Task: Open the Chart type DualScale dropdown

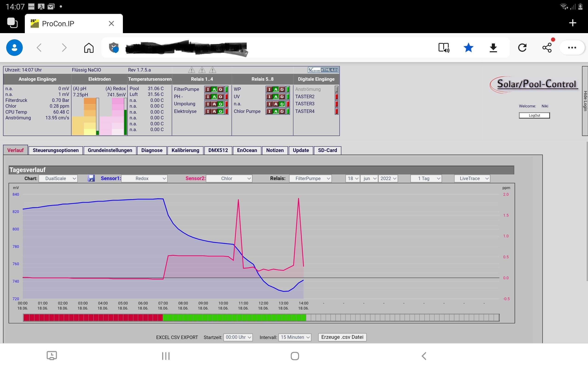Action: (x=58, y=178)
